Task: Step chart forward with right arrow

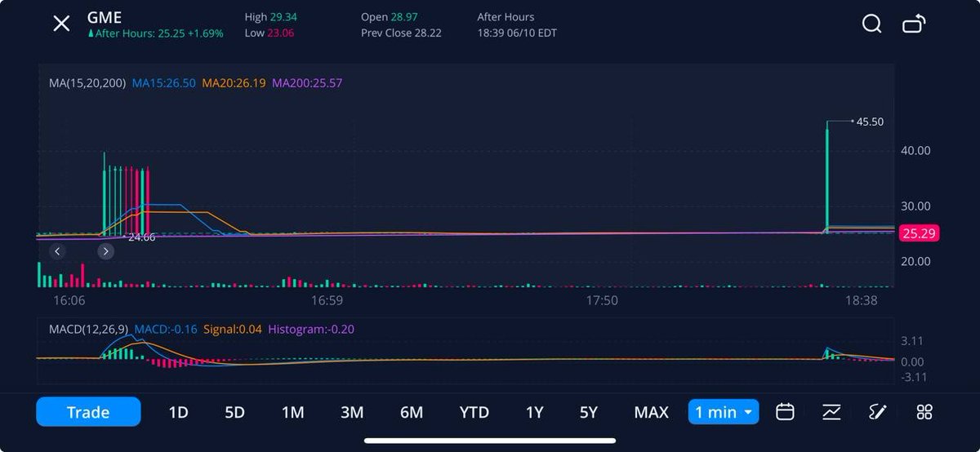Action: coord(105,251)
